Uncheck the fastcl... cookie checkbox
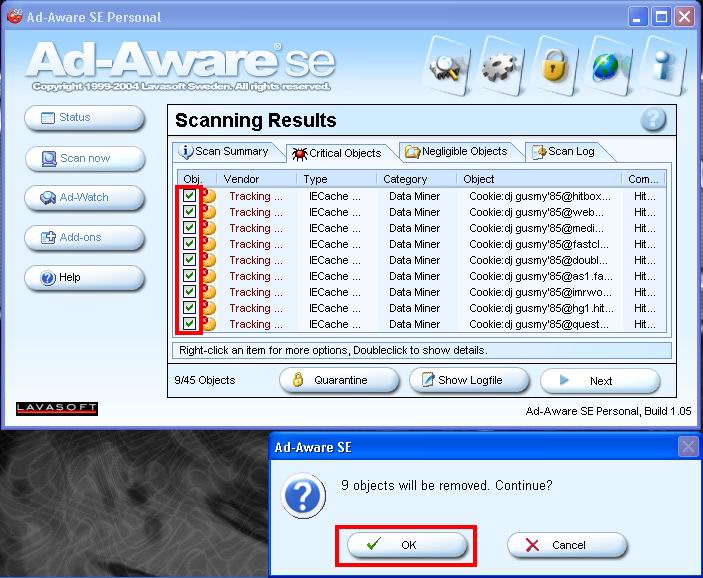Viewport: 703px width, 578px height. pos(189,243)
